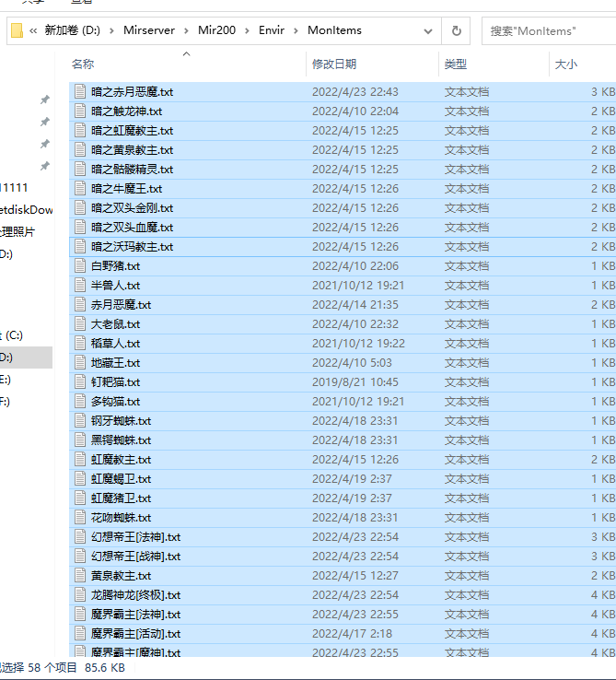This screenshot has width=616, height=680.
Task: Click file icon of 暗之牛魔王.txt
Action: point(80,188)
